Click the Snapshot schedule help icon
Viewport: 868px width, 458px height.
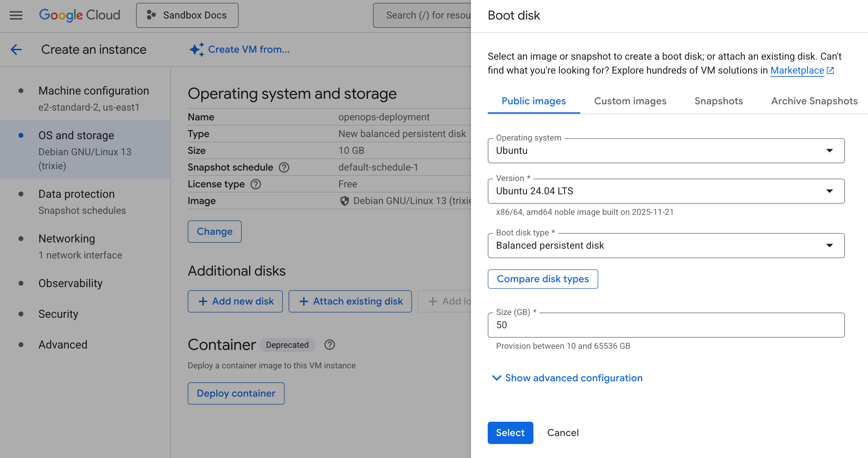tap(284, 167)
